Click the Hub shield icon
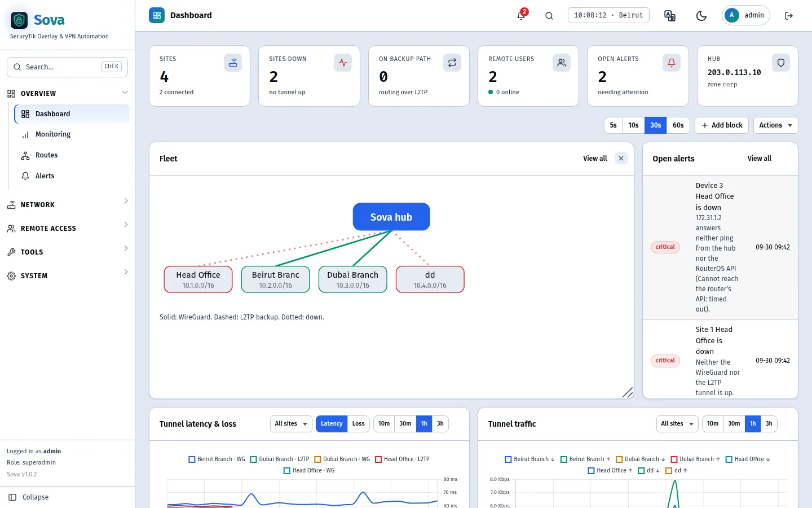Viewport: 812px width, 508px height. pyautogui.click(x=781, y=63)
